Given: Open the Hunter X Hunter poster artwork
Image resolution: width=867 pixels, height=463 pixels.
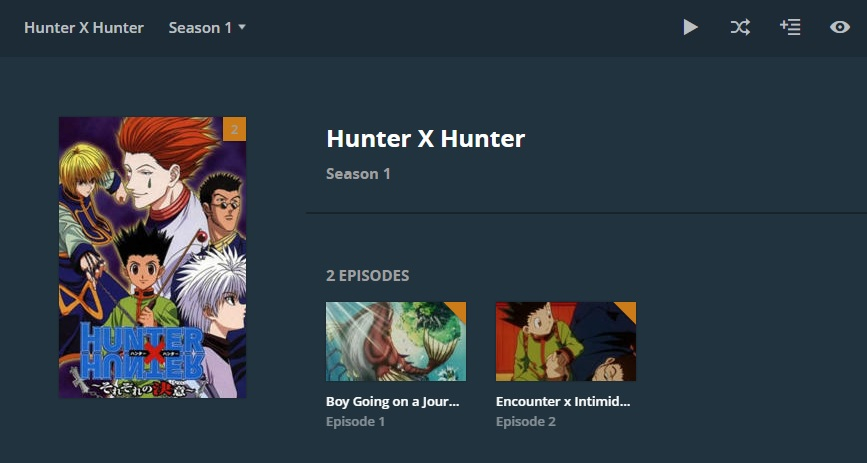Looking at the screenshot, I should (153, 257).
